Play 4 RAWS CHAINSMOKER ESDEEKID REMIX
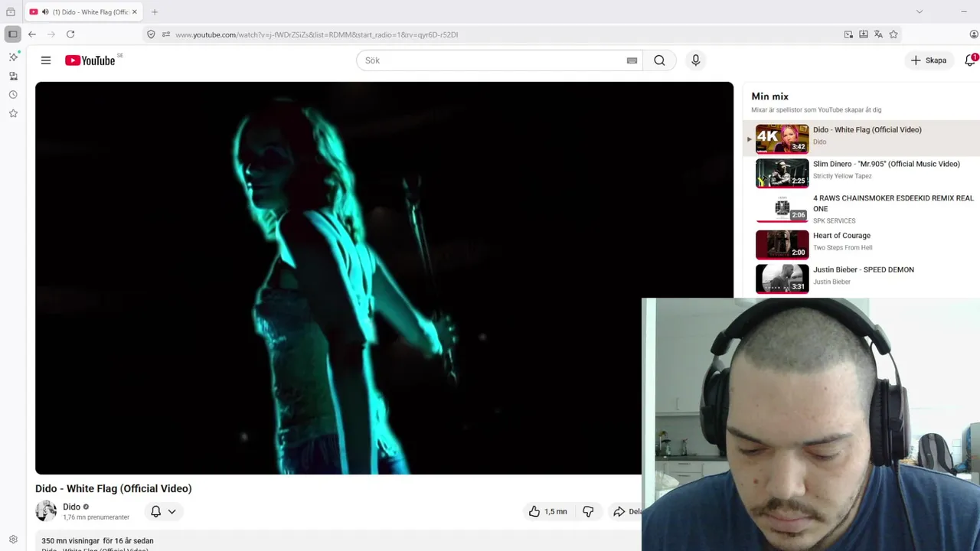 pyautogui.click(x=861, y=208)
